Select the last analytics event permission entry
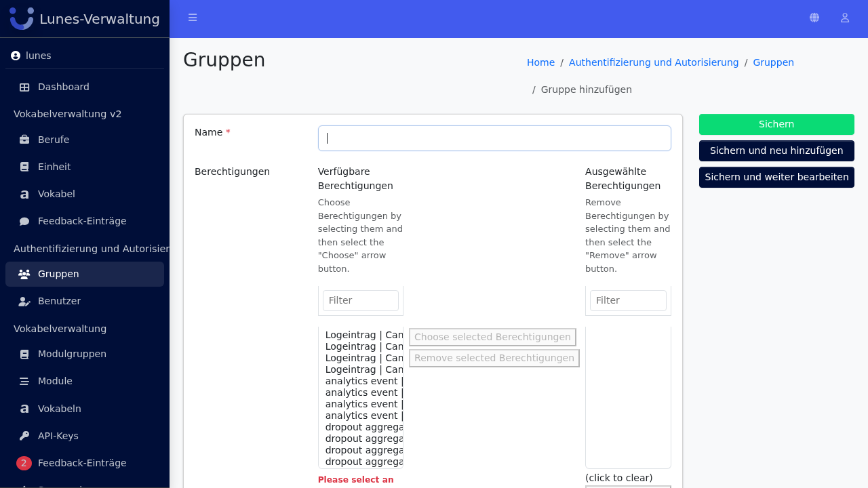This screenshot has height=488, width=868. click(364, 415)
